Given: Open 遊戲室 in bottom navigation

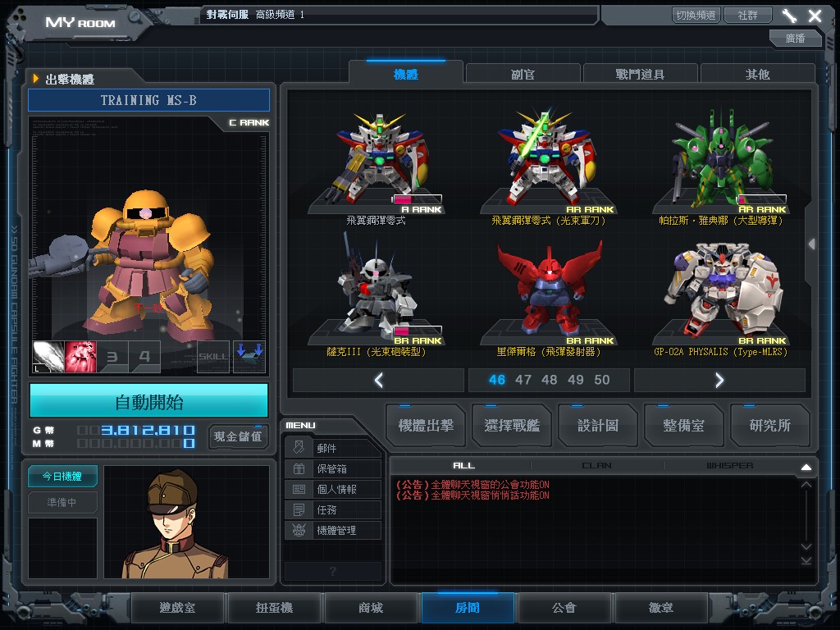Looking at the screenshot, I should (177, 608).
